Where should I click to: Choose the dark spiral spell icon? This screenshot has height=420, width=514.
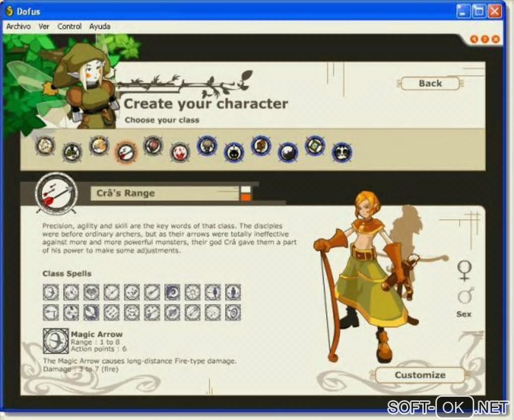172,292
